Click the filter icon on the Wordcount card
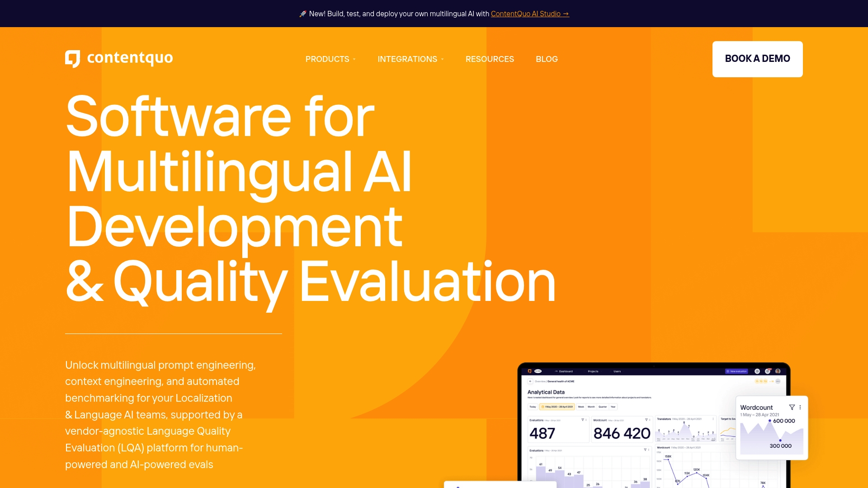Screen dimensions: 868x488 pos(792,407)
